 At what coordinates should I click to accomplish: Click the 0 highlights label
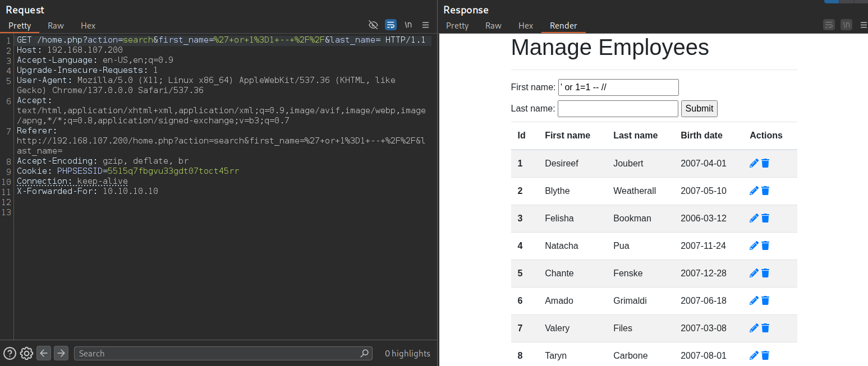point(407,353)
